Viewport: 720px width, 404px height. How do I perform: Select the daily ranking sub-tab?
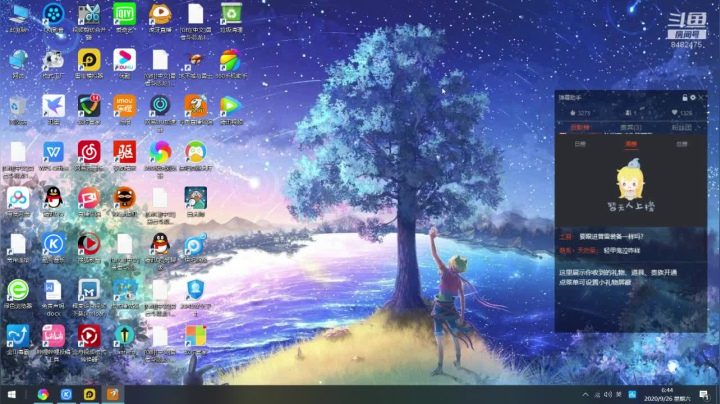tap(580, 144)
